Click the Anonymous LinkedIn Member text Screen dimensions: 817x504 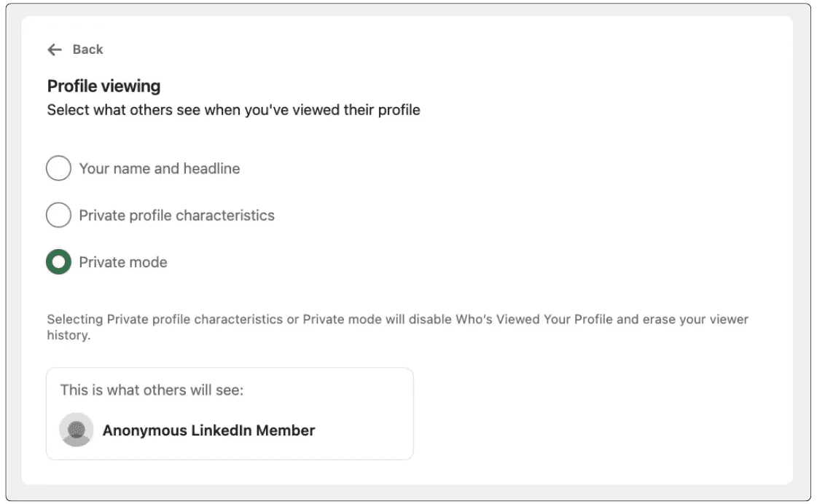point(209,430)
